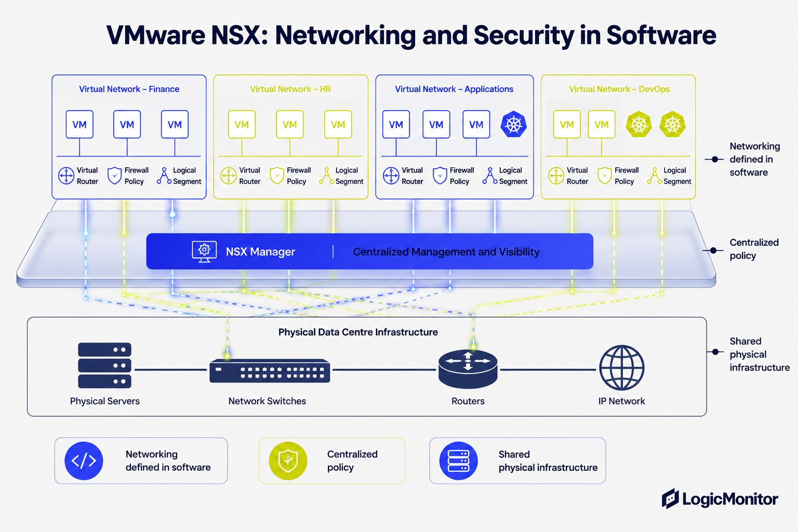This screenshot has width=798, height=532.
Task: Click the blue server stack legend icon
Action: tap(458, 461)
